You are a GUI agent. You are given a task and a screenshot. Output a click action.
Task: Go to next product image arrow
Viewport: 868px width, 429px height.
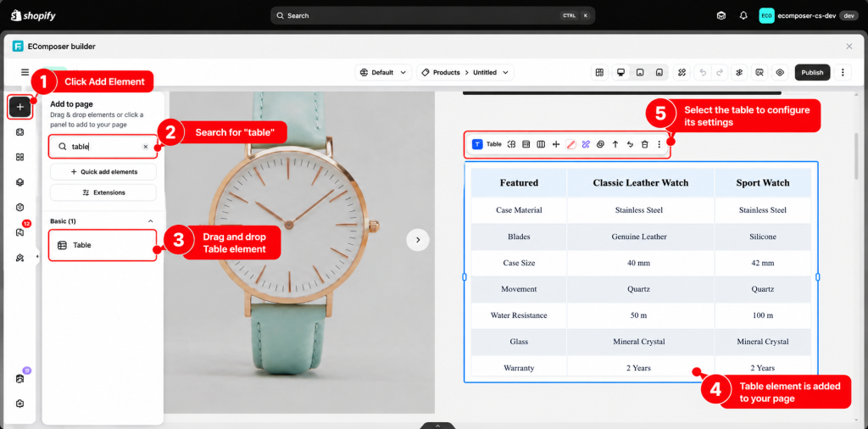pos(418,240)
